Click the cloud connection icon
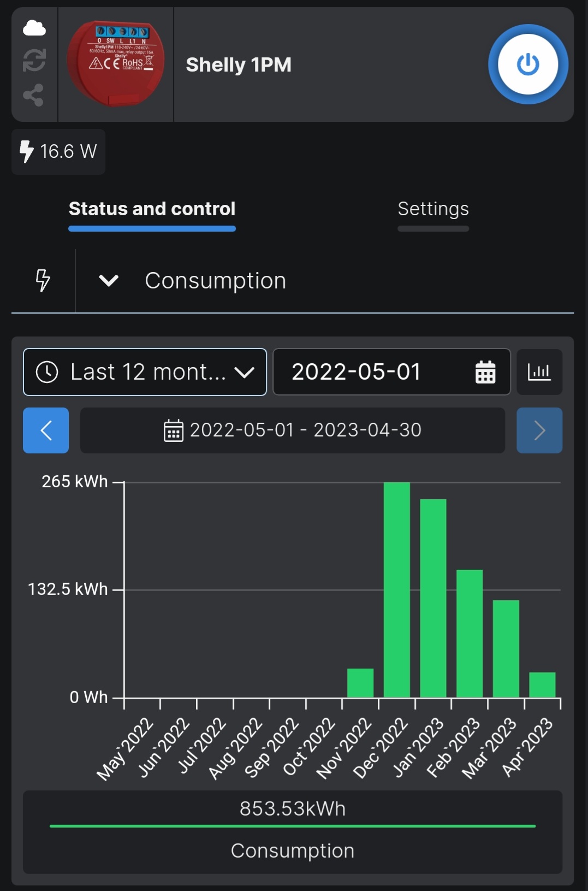This screenshot has height=891, width=588. tap(34, 28)
